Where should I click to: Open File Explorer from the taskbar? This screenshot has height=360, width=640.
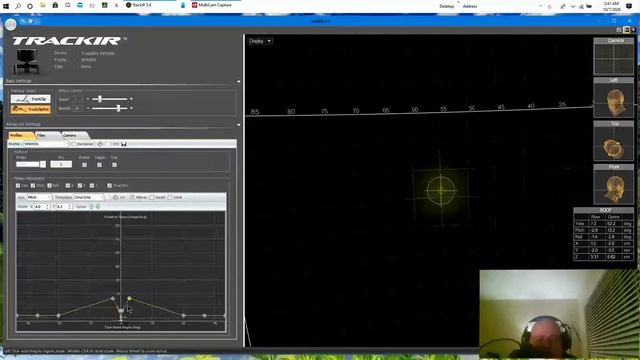click(43, 6)
